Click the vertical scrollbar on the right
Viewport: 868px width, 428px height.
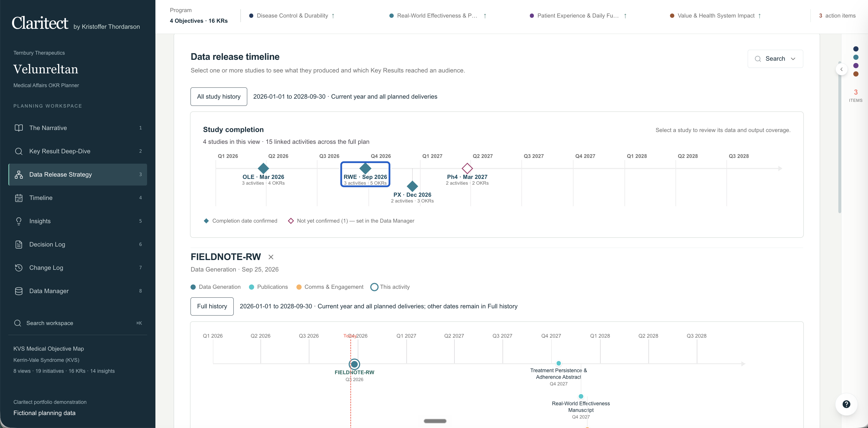[x=840, y=136]
